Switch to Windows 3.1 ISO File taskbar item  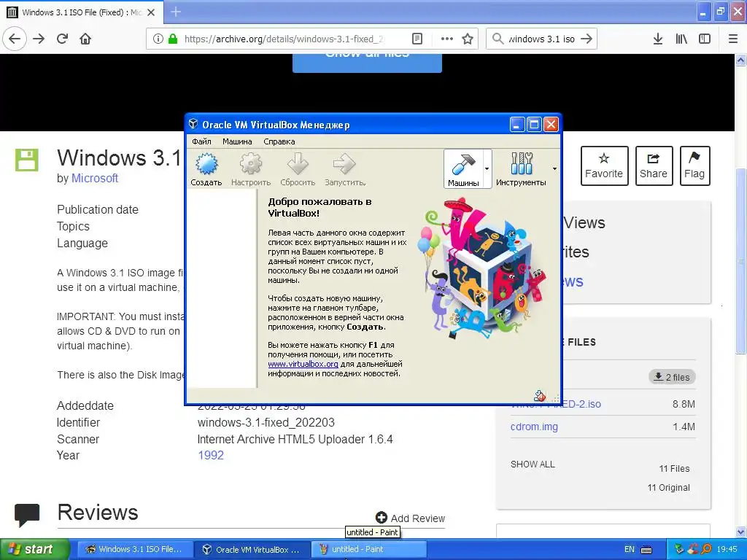[135, 550]
